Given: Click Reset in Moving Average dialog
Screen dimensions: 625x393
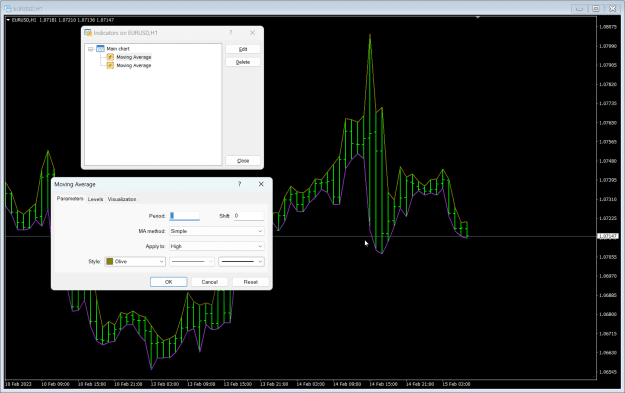Looking at the screenshot, I should (251, 282).
